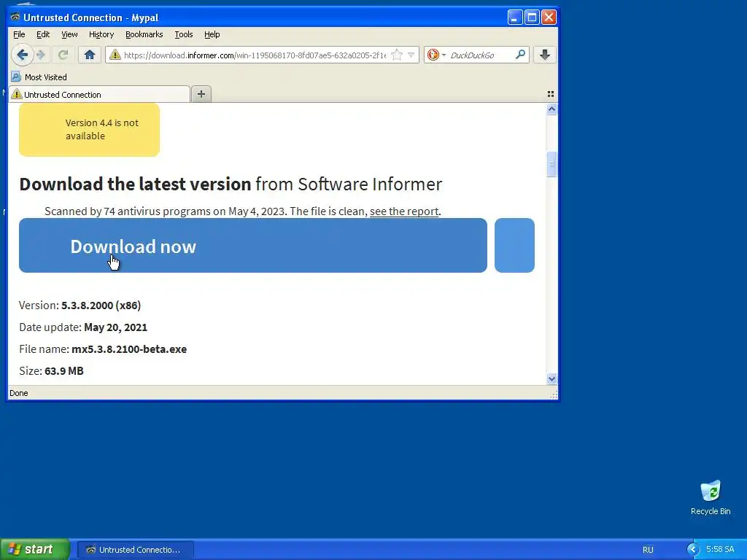Click the page scrollbar up arrow
Image resolution: width=747 pixels, height=560 pixels.
pyautogui.click(x=551, y=109)
